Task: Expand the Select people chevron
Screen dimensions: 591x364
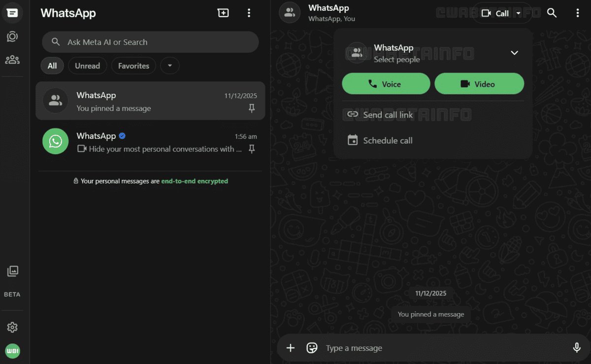Action: 514,53
